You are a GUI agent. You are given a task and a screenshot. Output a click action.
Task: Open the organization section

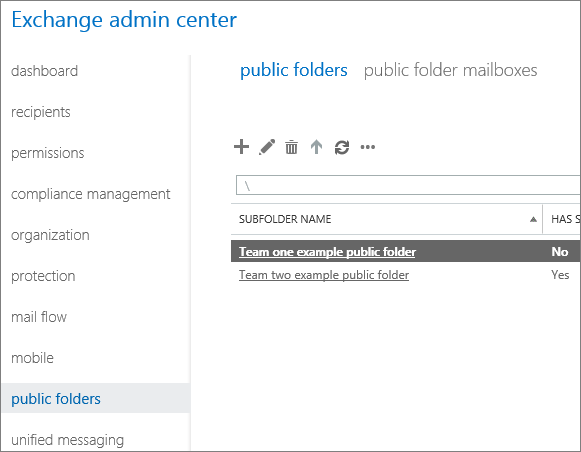pyautogui.click(x=50, y=235)
